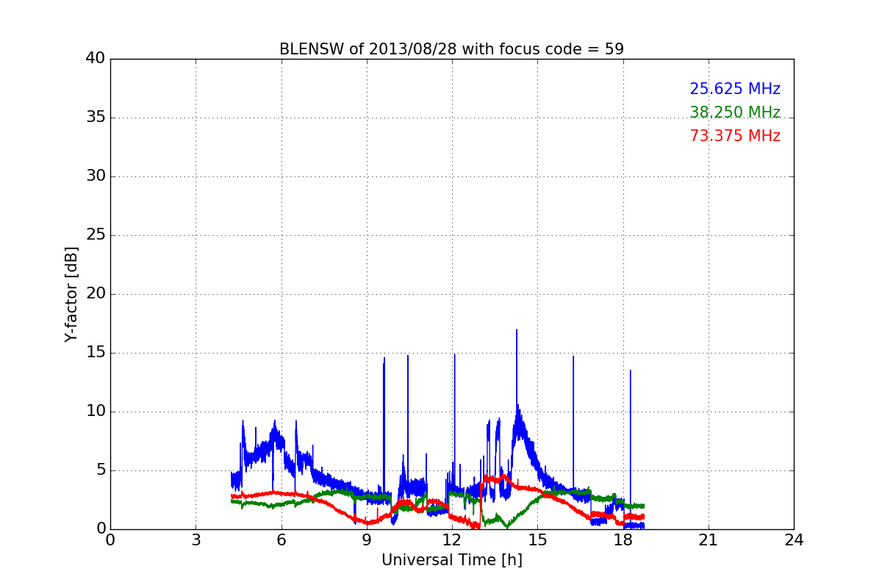Screen dimensions: 882x588
Task: Click the plot title mentioning BLENSW
Action: pyautogui.click(x=451, y=49)
